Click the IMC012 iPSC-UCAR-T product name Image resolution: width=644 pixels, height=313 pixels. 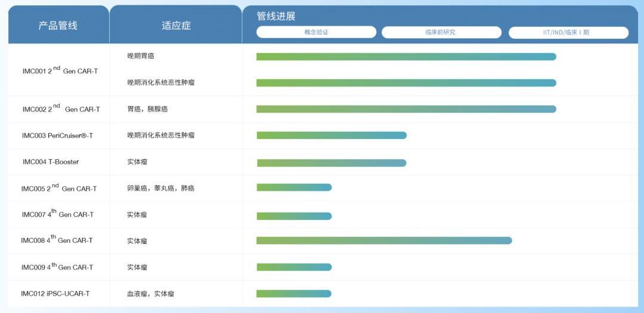pos(55,294)
